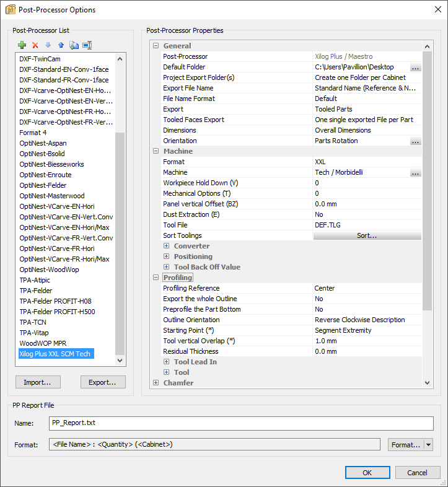This screenshot has width=448, height=487.
Task: Delete post-processor with the red X icon
Action: coord(35,45)
